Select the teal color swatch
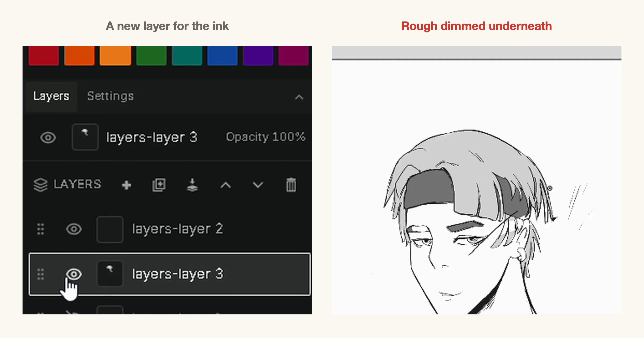This screenshot has height=338, width=644. [187, 56]
